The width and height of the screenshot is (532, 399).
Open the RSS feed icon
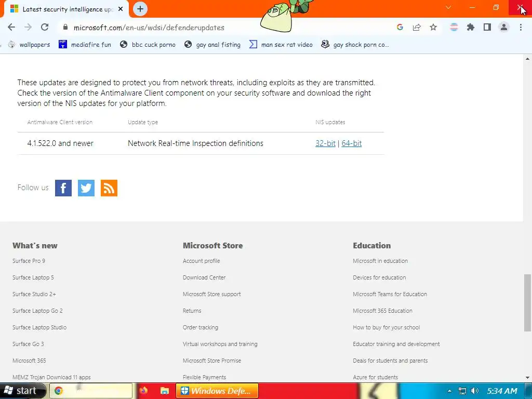pyautogui.click(x=109, y=188)
